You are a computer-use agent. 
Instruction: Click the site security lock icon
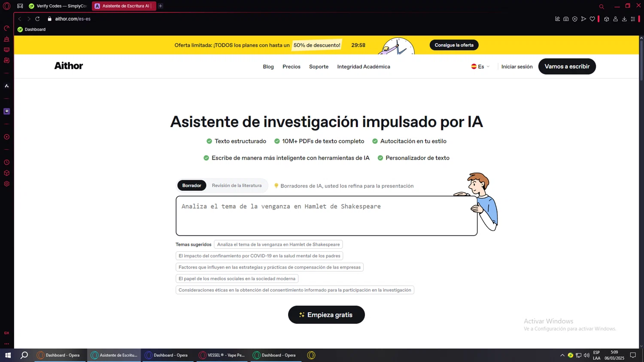[50, 19]
